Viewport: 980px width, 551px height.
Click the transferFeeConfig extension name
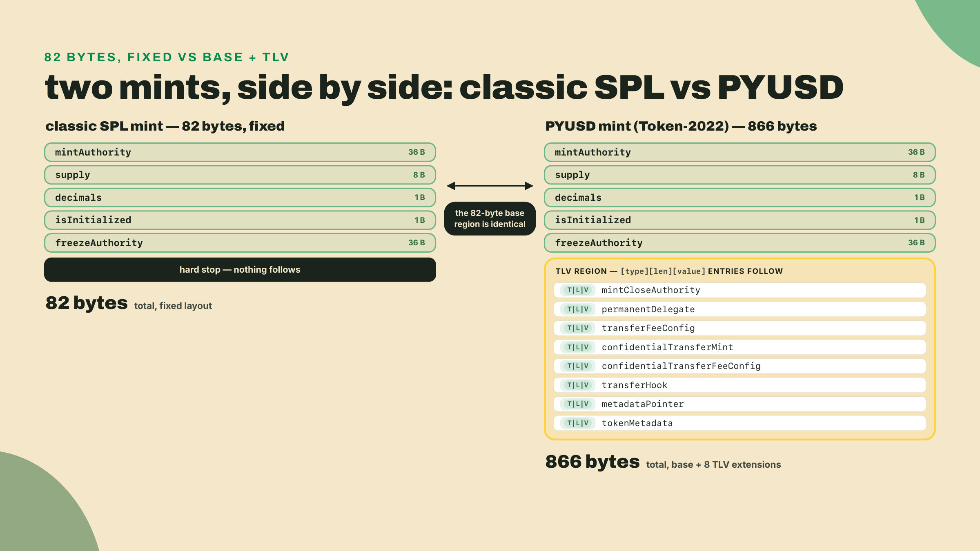(648, 328)
